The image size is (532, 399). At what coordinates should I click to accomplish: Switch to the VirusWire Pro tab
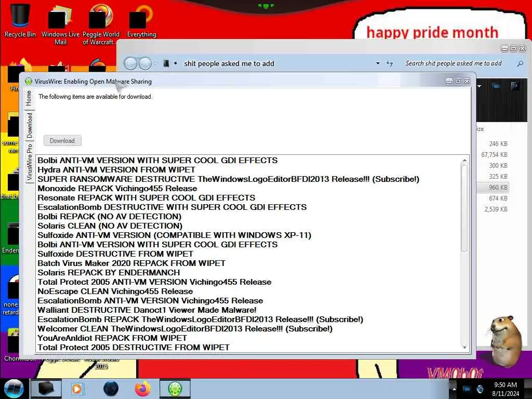point(29,162)
